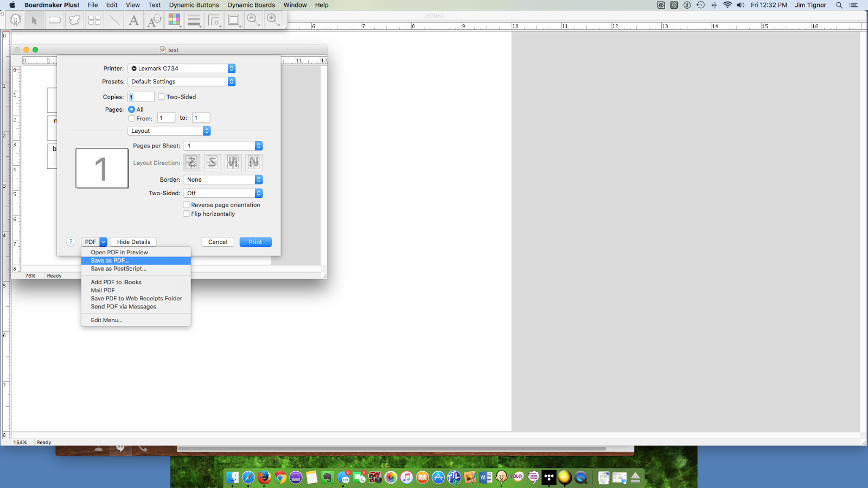Open the color palette tool
This screenshot has width=868, height=488.
[x=174, y=20]
